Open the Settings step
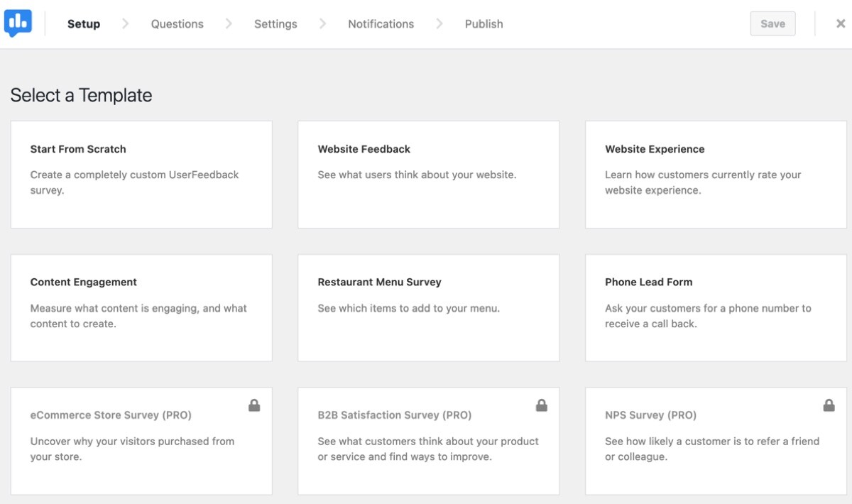The height and width of the screenshot is (504, 852). click(x=275, y=23)
